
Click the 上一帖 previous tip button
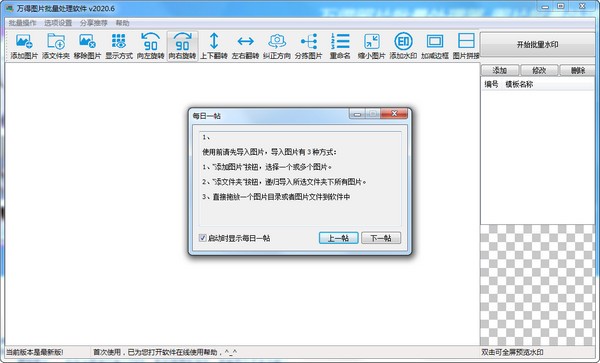point(339,238)
